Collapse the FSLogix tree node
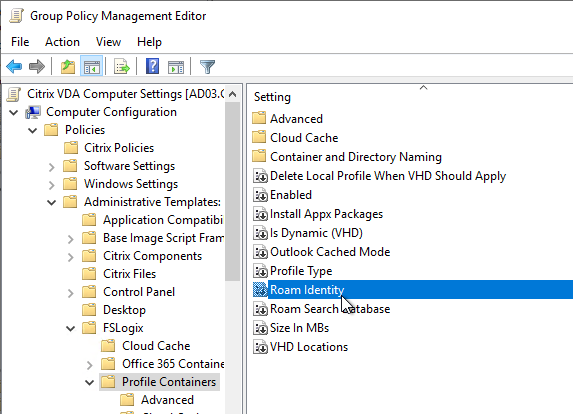Image resolution: width=573 pixels, height=414 pixels. click(x=71, y=328)
